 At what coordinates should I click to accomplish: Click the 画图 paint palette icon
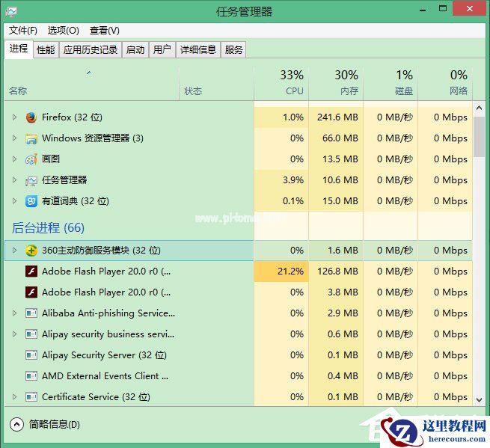click(x=31, y=159)
